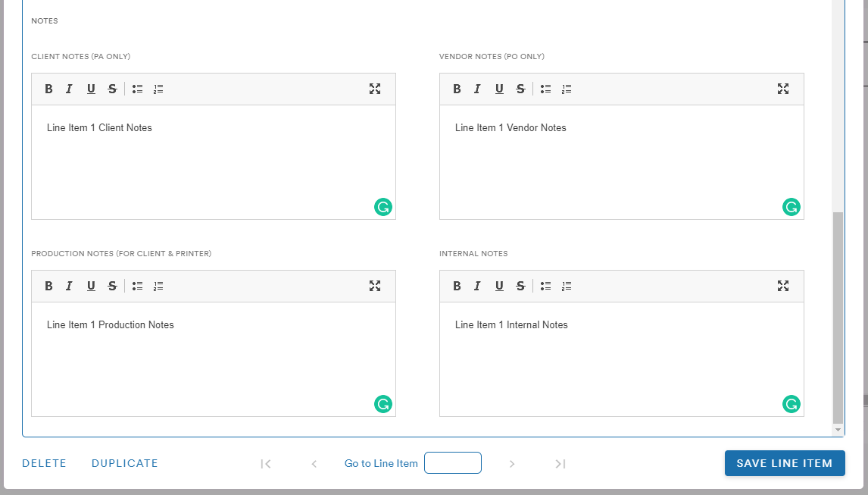868x495 pixels.
Task: Click into Client Notes text area
Action: tap(214, 162)
